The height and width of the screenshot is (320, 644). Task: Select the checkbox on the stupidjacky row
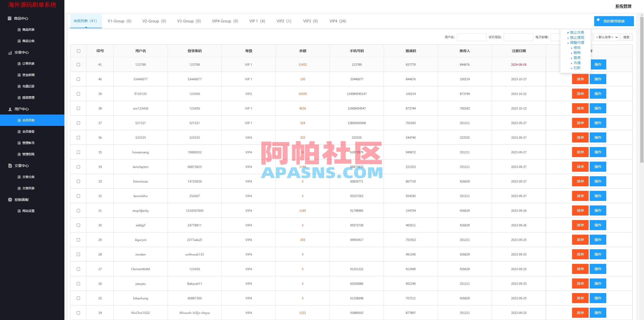point(78,210)
